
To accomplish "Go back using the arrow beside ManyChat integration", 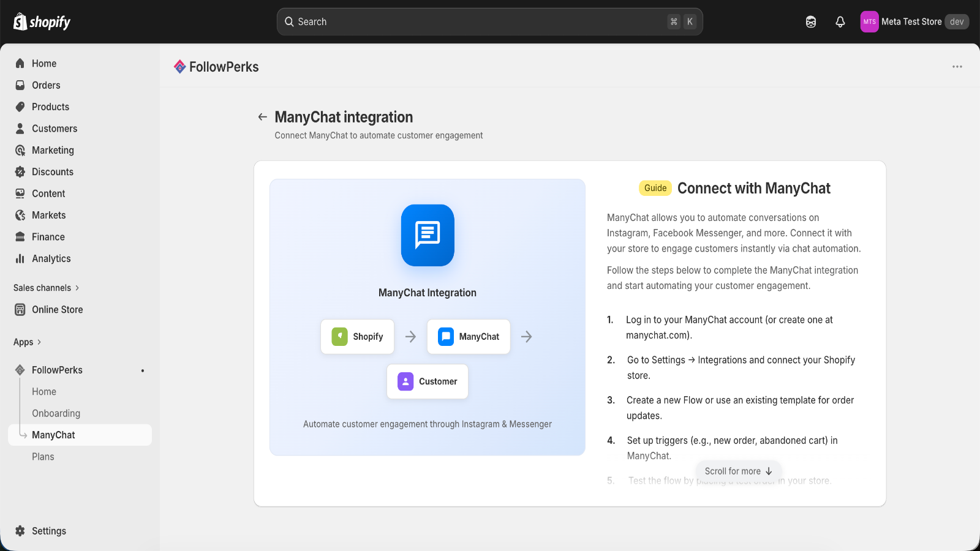I will (263, 117).
